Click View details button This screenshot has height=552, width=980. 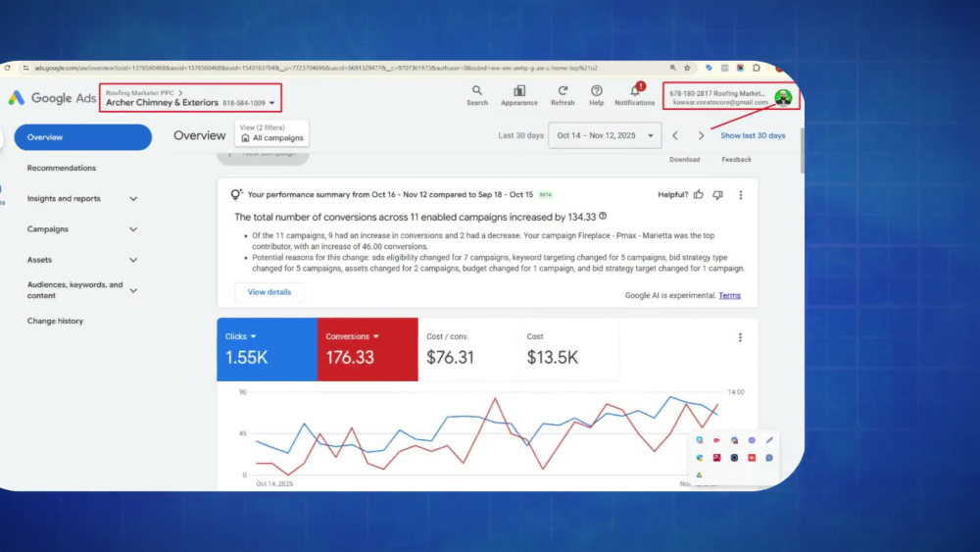pyautogui.click(x=269, y=292)
